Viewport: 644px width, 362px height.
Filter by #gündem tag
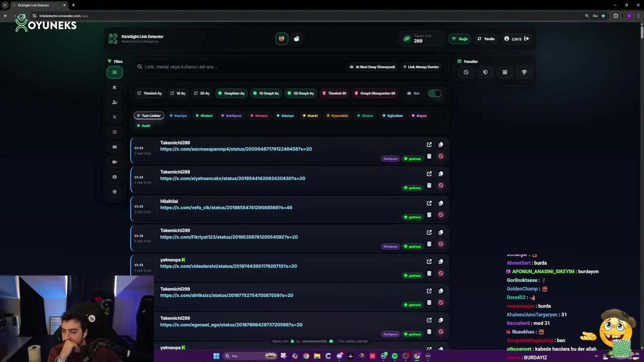(x=393, y=116)
